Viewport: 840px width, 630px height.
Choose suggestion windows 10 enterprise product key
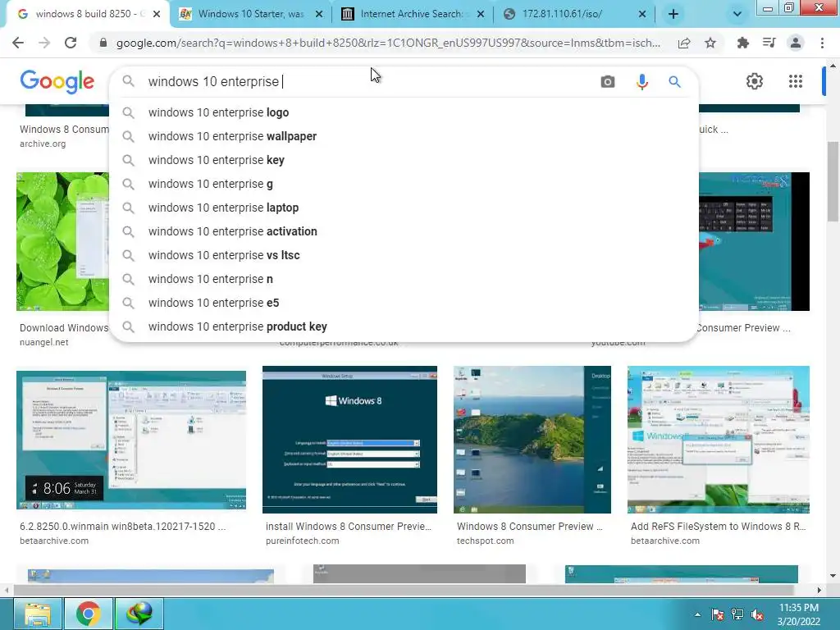tap(404, 326)
